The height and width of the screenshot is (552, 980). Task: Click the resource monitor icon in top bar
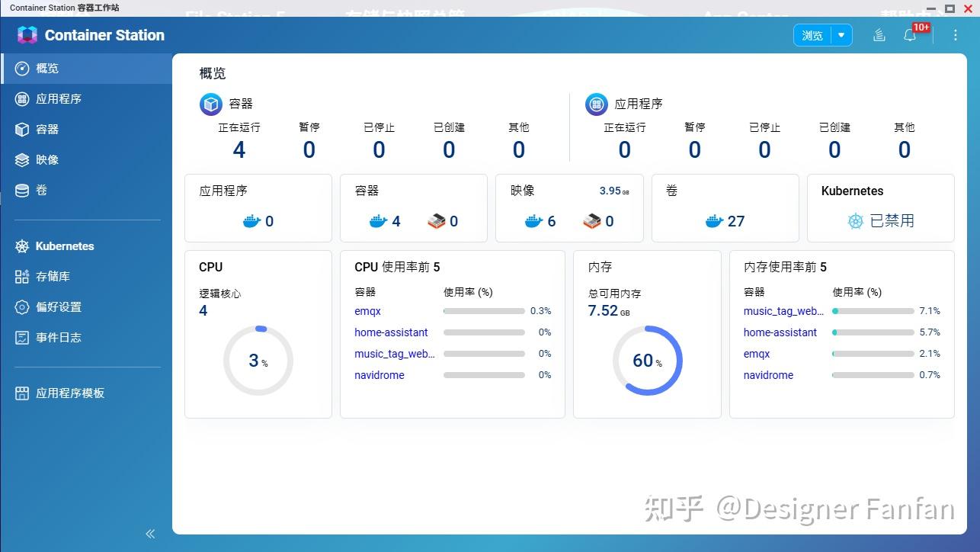(879, 35)
